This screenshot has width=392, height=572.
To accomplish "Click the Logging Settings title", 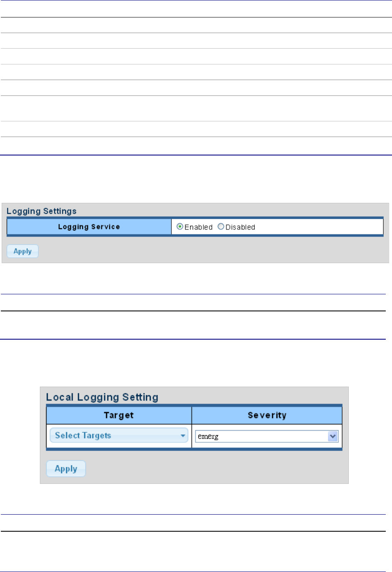I will [x=42, y=211].
